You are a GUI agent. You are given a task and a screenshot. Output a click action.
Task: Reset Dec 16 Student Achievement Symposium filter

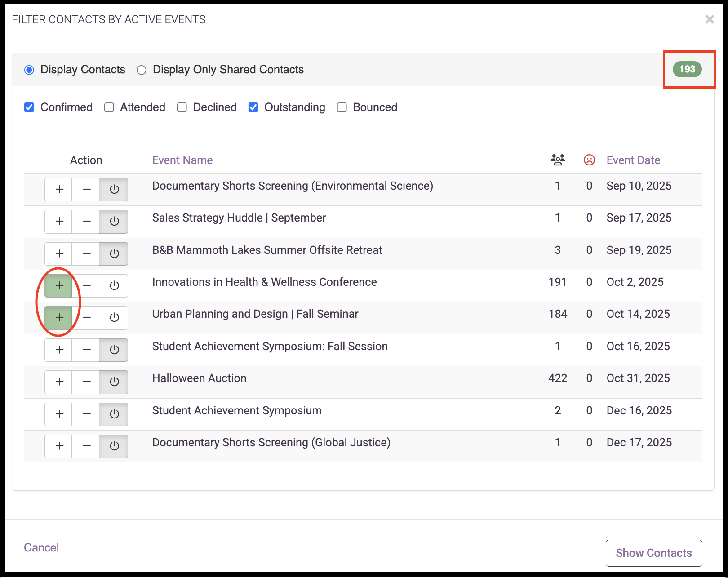114,414
